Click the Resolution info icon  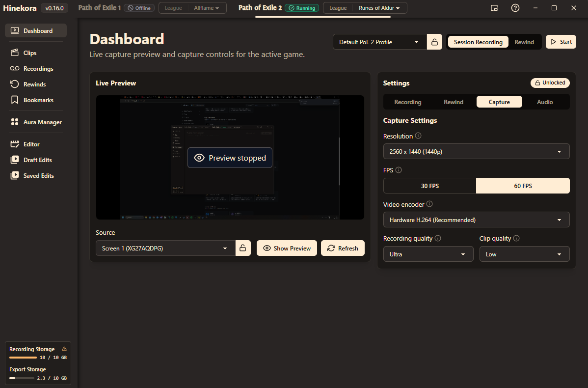coord(418,136)
